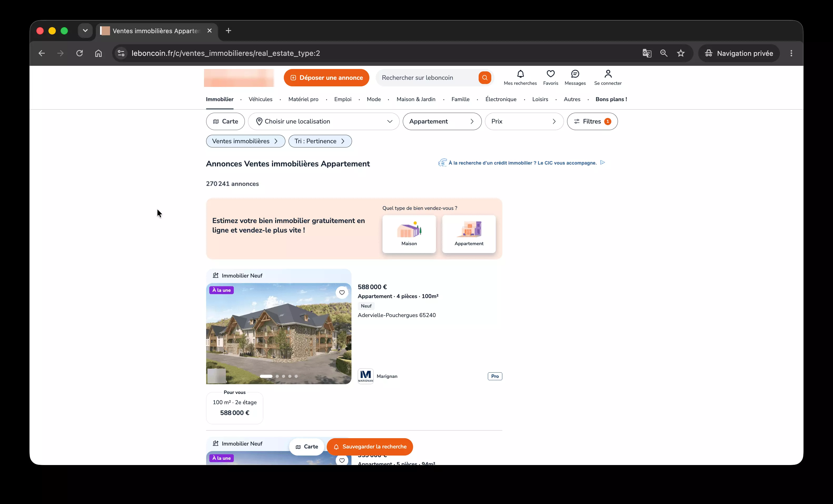Open the Bons plans ! tab
The height and width of the screenshot is (504, 833).
(611, 99)
